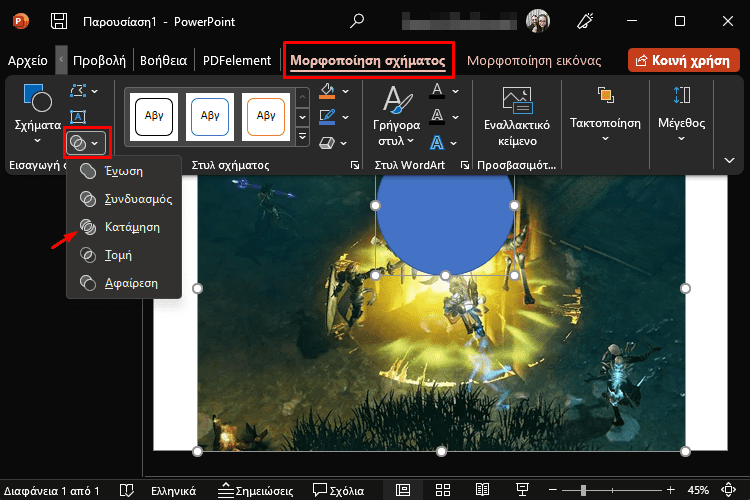The width and height of the screenshot is (750, 500).
Task: Open the Βοήθεια tab
Action: tap(163, 61)
